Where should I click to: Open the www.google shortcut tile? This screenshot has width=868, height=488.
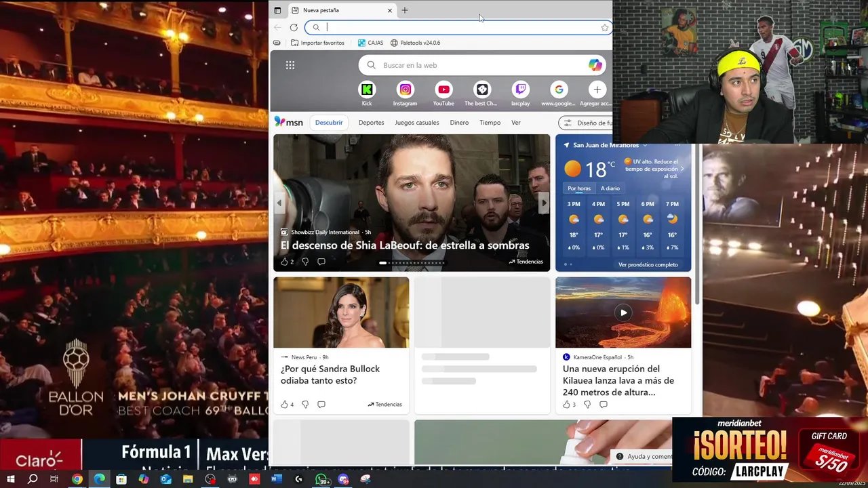coord(559,94)
